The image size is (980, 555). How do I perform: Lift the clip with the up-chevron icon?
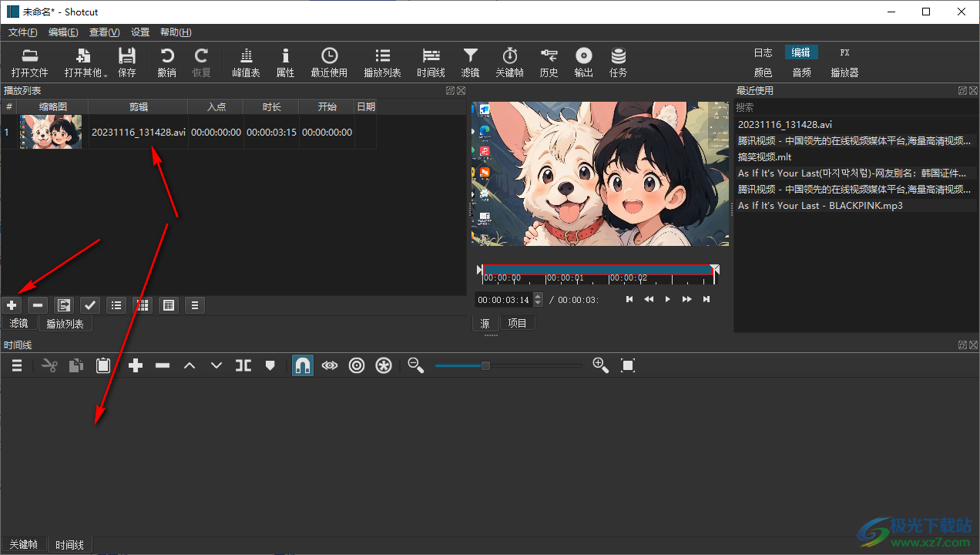pyautogui.click(x=190, y=365)
